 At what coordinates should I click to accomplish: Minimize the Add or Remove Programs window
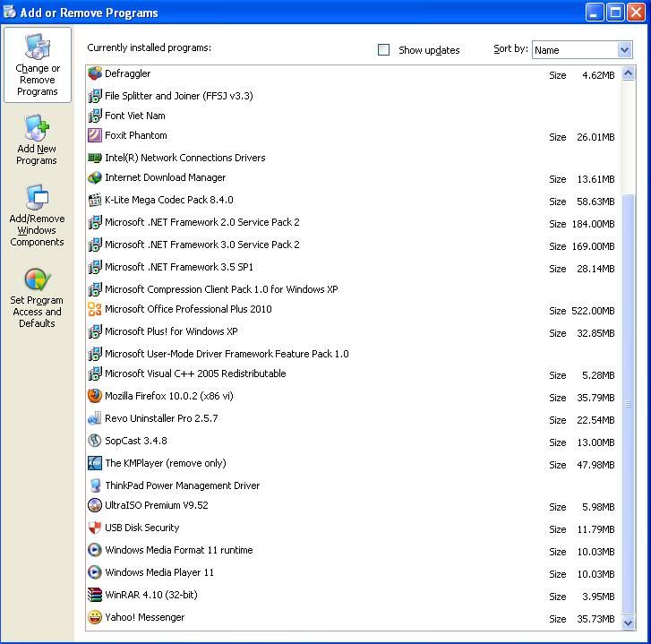coord(594,13)
